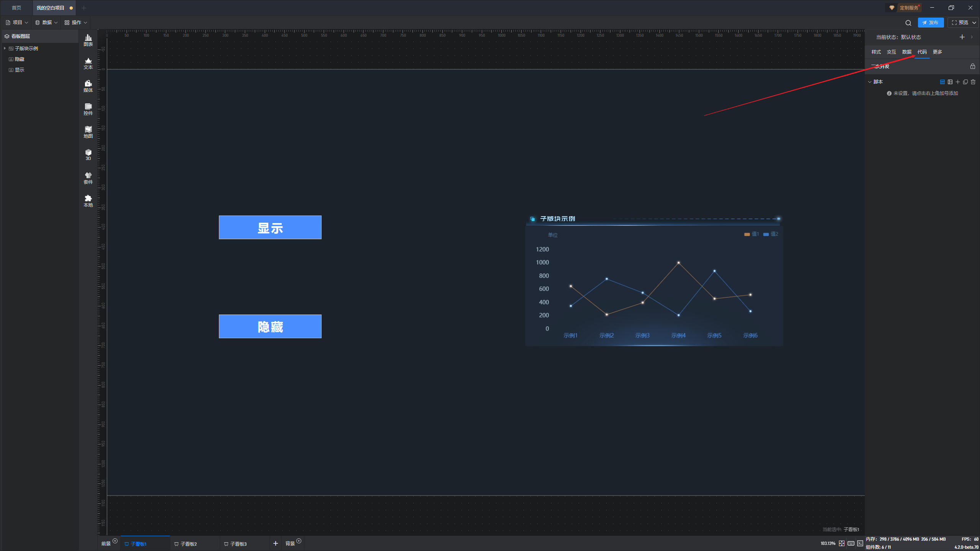
Task: Click the 显示 button on canvas
Action: coord(270,228)
